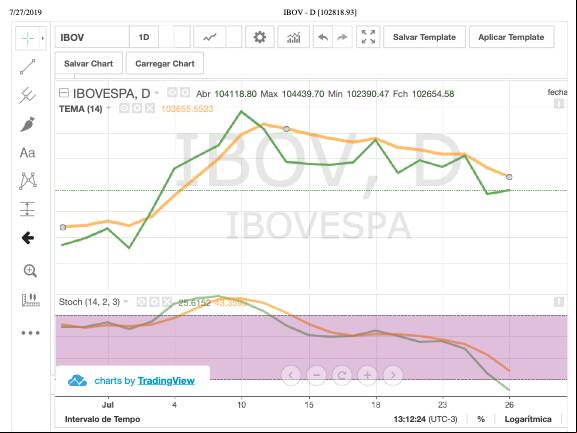Open the TradingView link
This screenshot has height=433, width=577.
(x=166, y=381)
